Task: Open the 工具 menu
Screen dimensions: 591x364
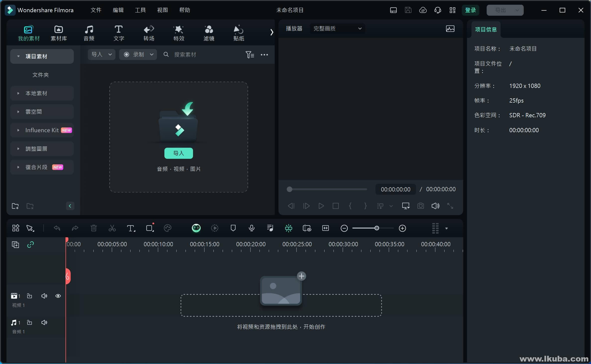Action: (140, 10)
